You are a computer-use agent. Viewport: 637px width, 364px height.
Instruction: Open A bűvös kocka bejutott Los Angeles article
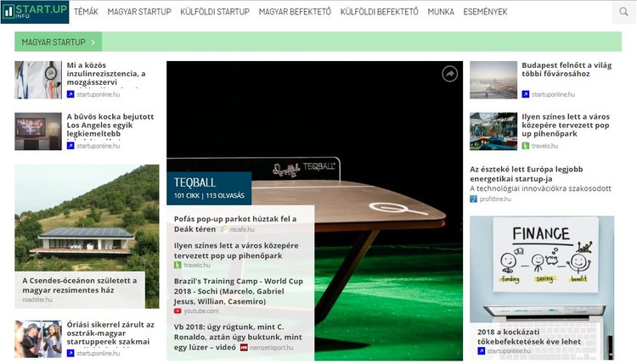pos(110,125)
